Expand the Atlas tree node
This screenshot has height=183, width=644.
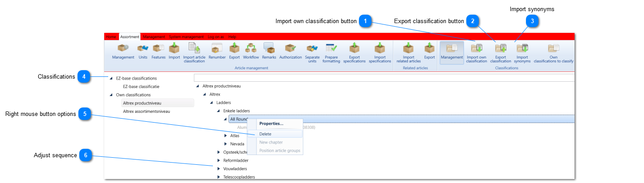point(226,136)
